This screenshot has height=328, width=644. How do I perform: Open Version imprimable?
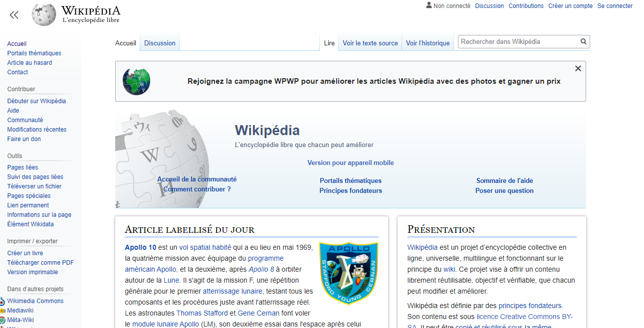(32, 272)
